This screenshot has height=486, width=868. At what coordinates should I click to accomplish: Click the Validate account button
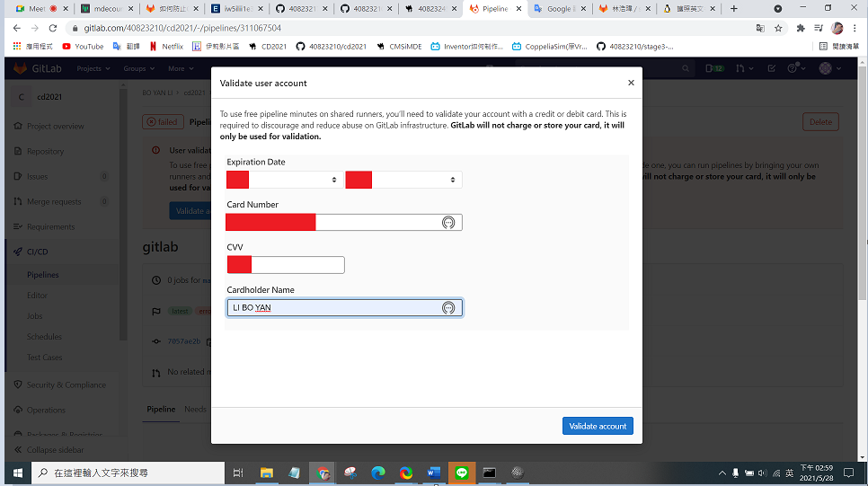tap(598, 426)
